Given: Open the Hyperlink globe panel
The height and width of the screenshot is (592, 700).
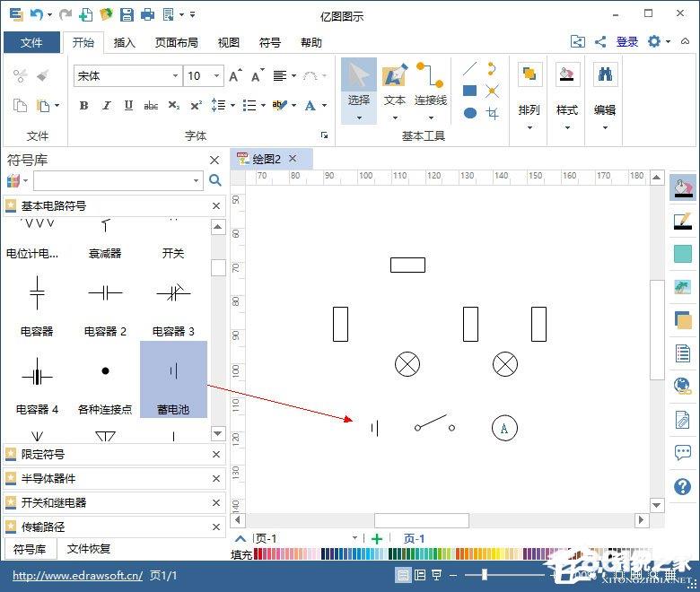Looking at the screenshot, I should coord(683,386).
